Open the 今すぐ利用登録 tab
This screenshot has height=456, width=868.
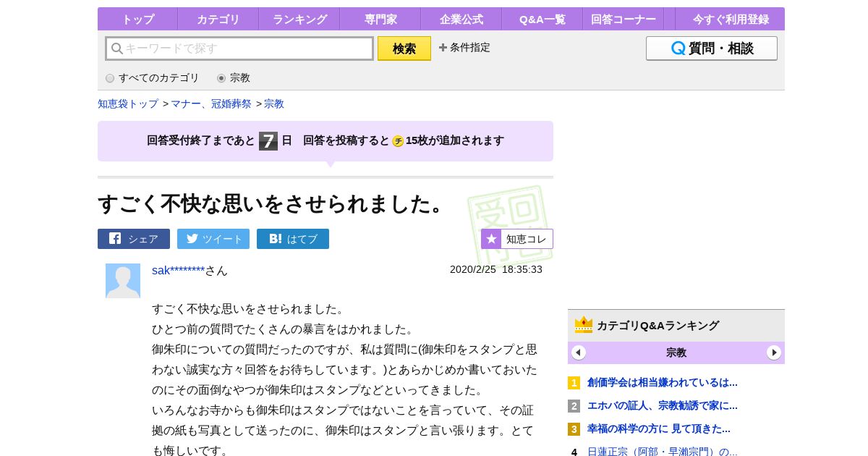[x=730, y=19]
